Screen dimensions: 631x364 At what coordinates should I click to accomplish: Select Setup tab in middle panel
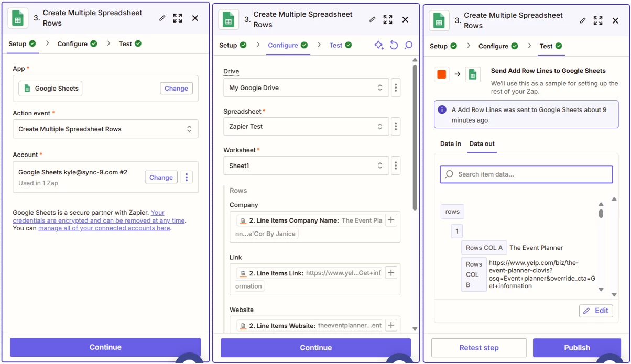[233, 45]
